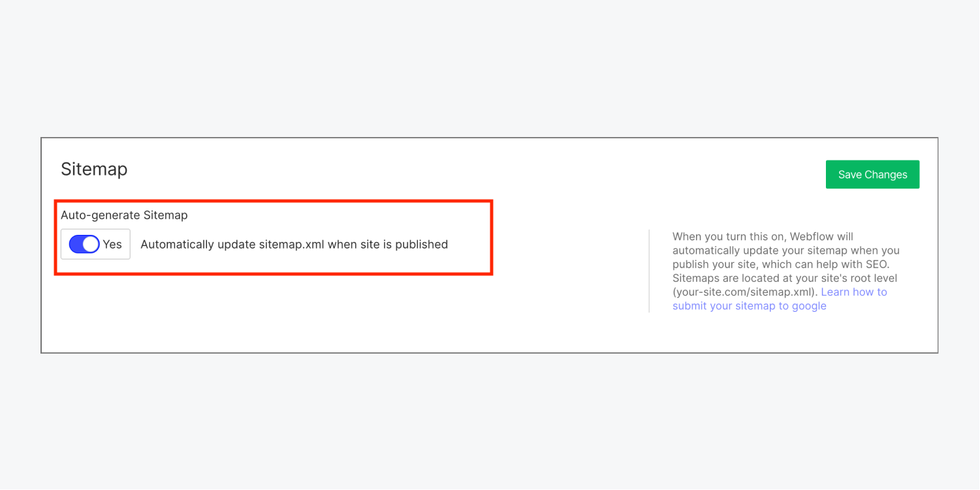Click the 'Yes' label beside the toggle
Image resolution: width=980 pixels, height=490 pixels.
coord(112,244)
